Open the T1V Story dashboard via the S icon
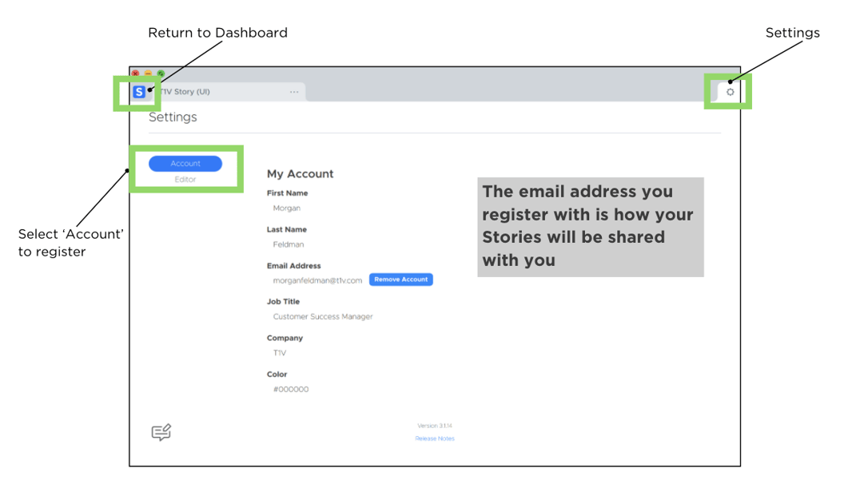 tap(140, 91)
